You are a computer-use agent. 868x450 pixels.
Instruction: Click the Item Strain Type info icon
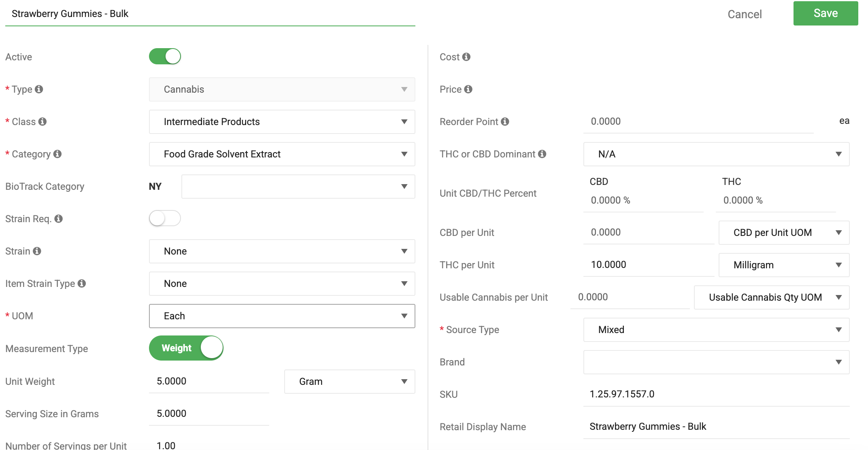pos(82,283)
